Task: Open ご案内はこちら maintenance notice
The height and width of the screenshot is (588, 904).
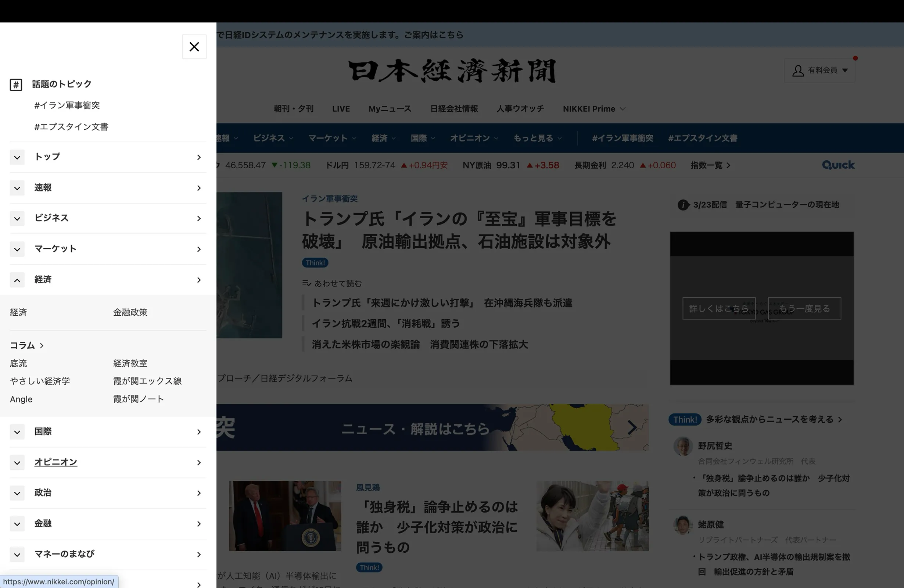Action: click(433, 35)
